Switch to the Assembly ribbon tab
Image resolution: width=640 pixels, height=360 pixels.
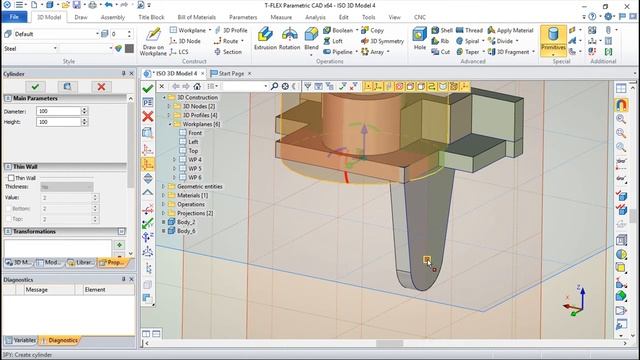pos(113,17)
